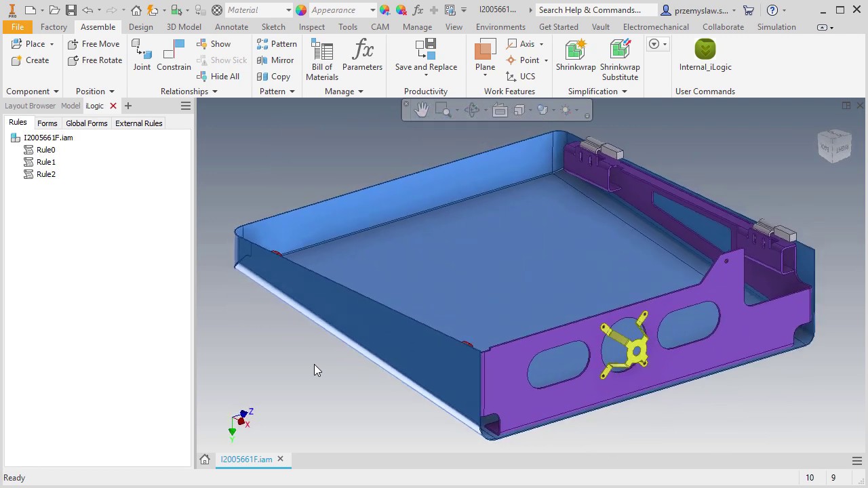Viewport: 868px width, 488px height.
Task: Expand the Pattern panel dropdown
Action: (x=292, y=91)
